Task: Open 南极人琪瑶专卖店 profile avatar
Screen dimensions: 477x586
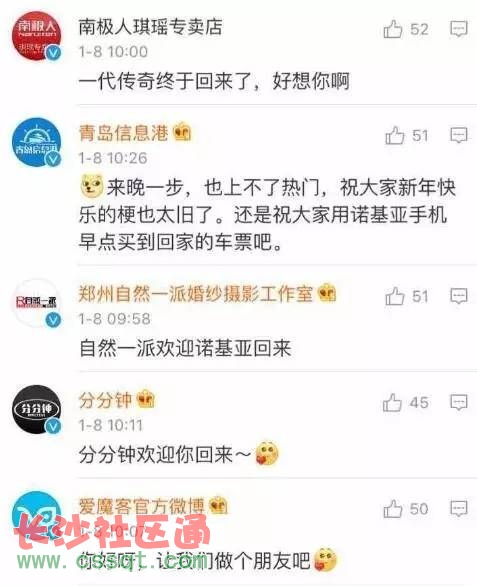Action: 37,36
